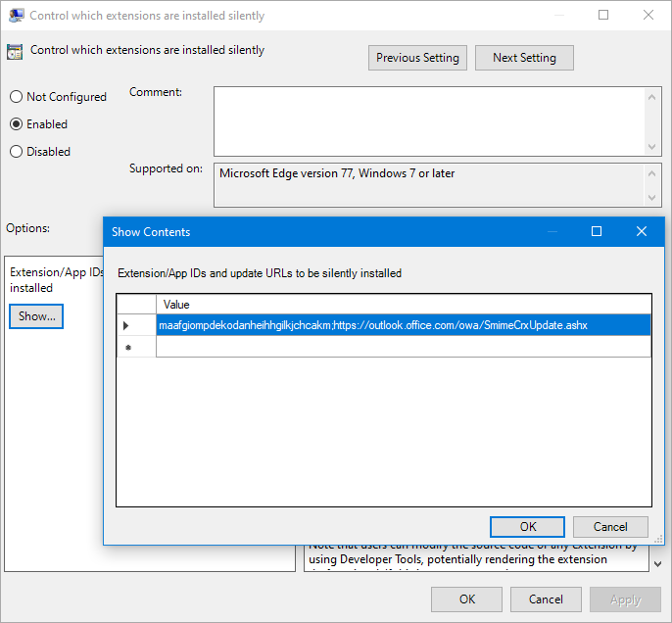
Task: Maximize the policy settings window
Action: (603, 15)
